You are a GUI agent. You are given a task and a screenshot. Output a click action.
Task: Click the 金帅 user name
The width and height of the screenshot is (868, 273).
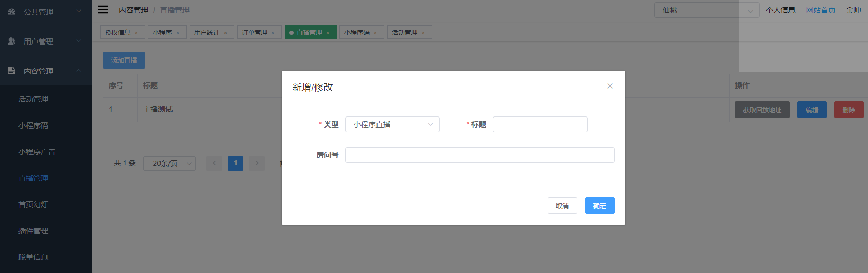853,10
